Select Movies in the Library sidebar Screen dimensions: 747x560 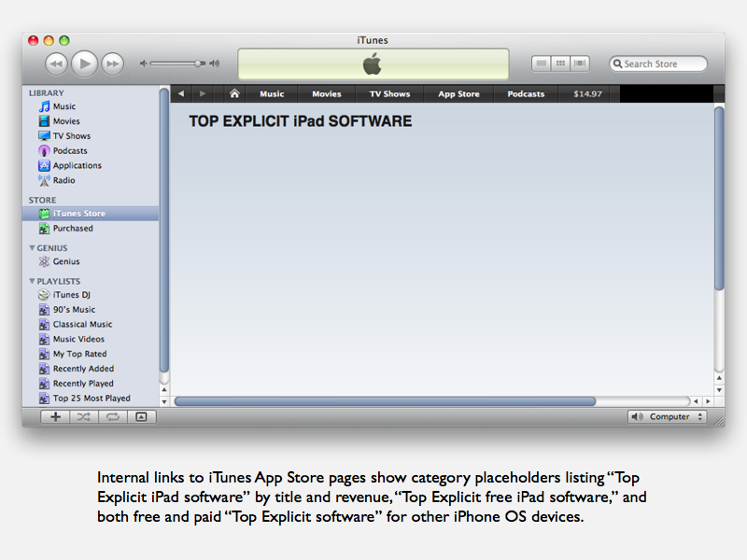[91, 121]
